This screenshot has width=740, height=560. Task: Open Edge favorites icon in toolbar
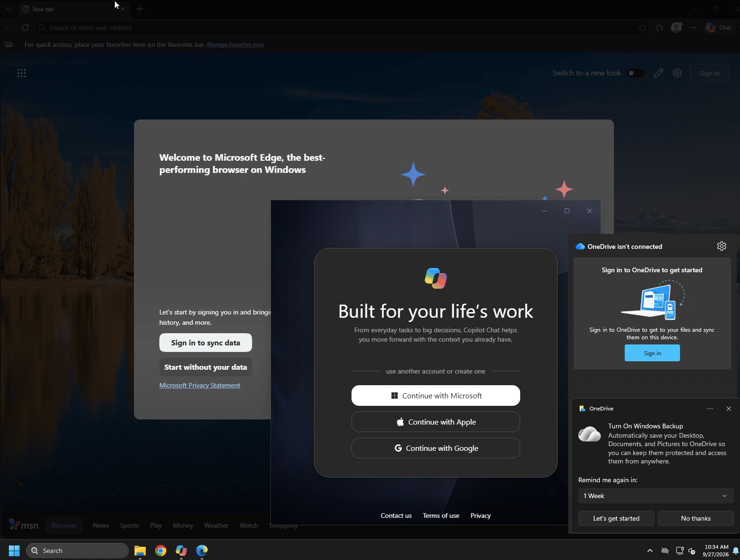pos(659,28)
